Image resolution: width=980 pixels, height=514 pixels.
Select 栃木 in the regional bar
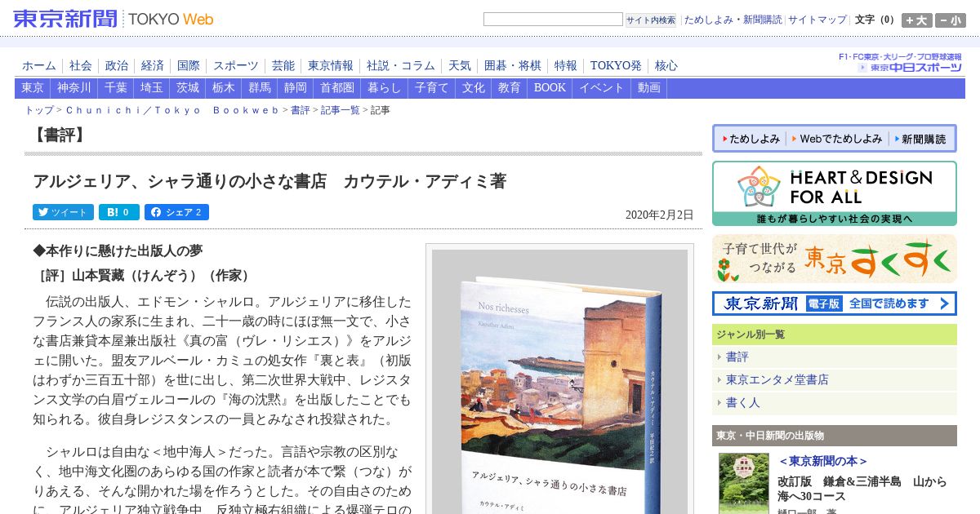(x=224, y=88)
